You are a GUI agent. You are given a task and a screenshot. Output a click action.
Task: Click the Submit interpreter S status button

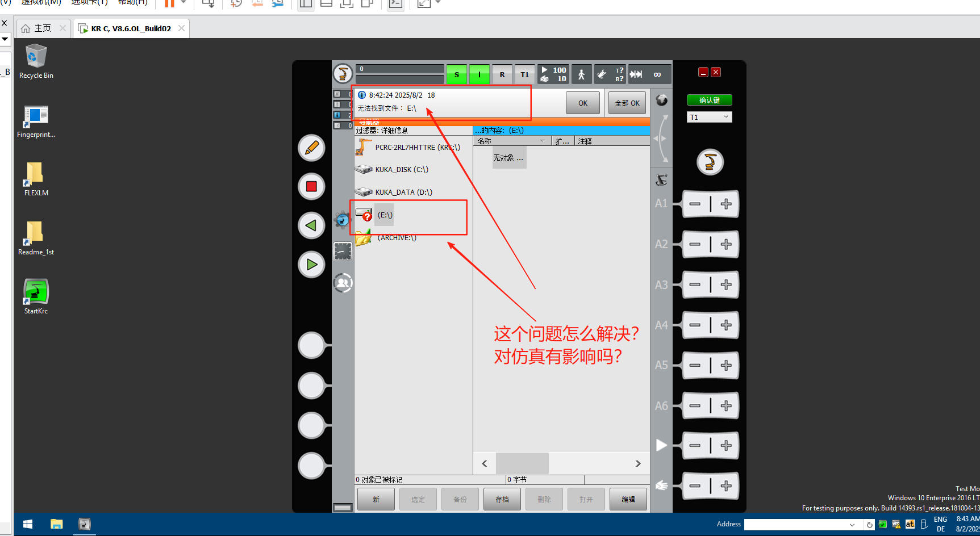(x=457, y=74)
